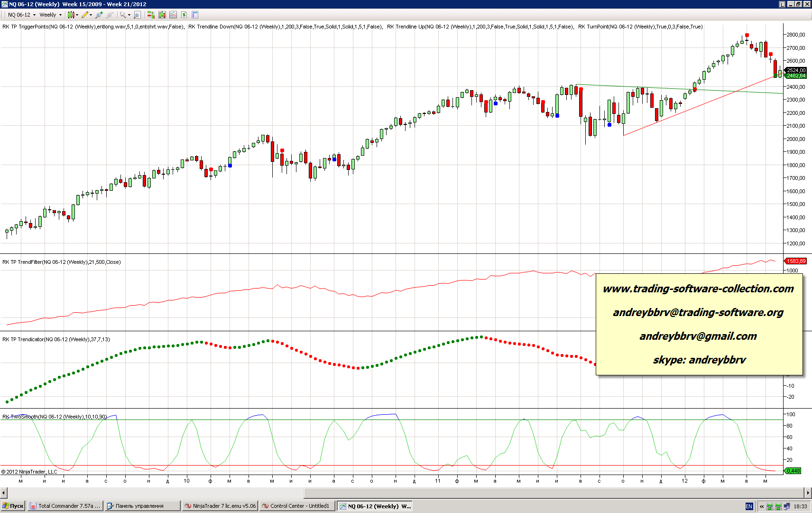Click the grayed zoom out magnifier icon

pyautogui.click(x=110, y=15)
